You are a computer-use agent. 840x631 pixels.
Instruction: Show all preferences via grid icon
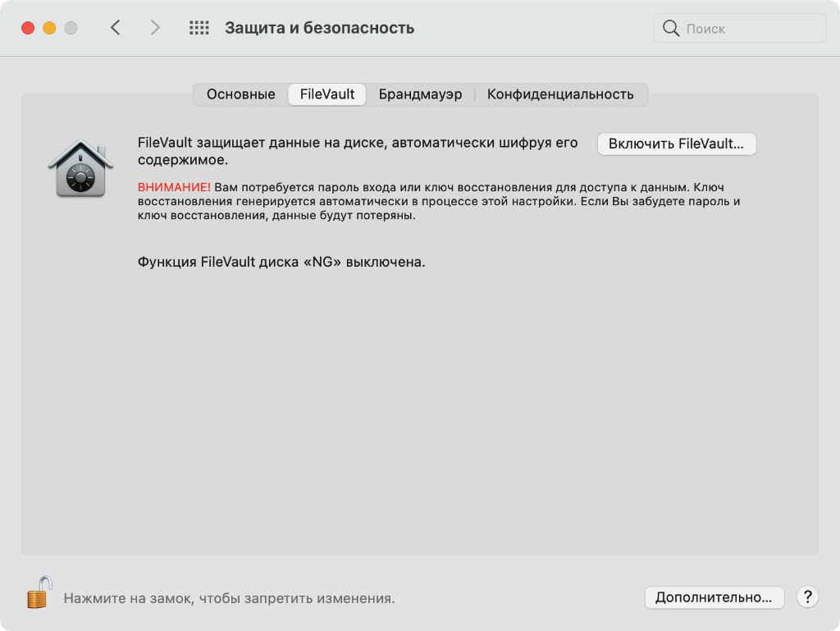(x=199, y=28)
